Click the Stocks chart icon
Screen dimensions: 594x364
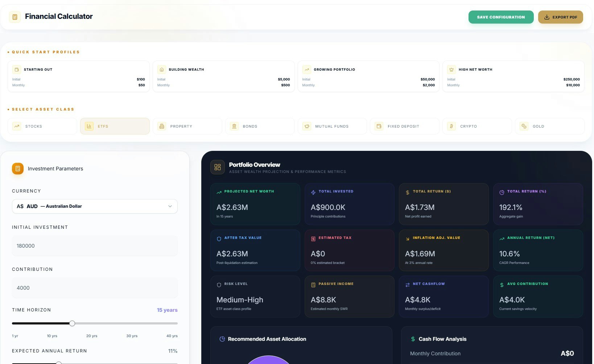[x=17, y=126]
